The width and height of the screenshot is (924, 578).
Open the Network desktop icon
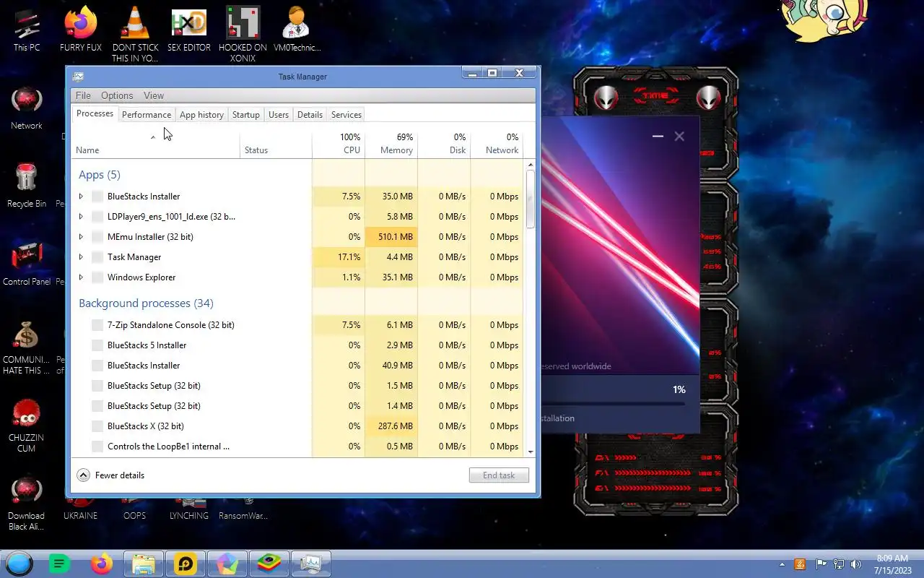[27, 108]
